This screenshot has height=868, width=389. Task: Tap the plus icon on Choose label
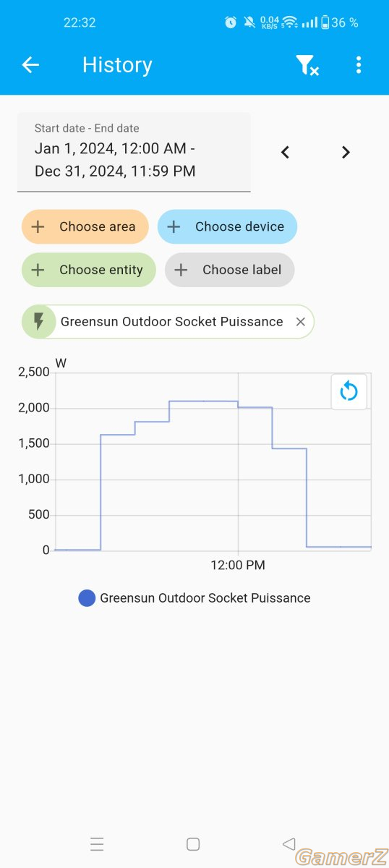(181, 270)
